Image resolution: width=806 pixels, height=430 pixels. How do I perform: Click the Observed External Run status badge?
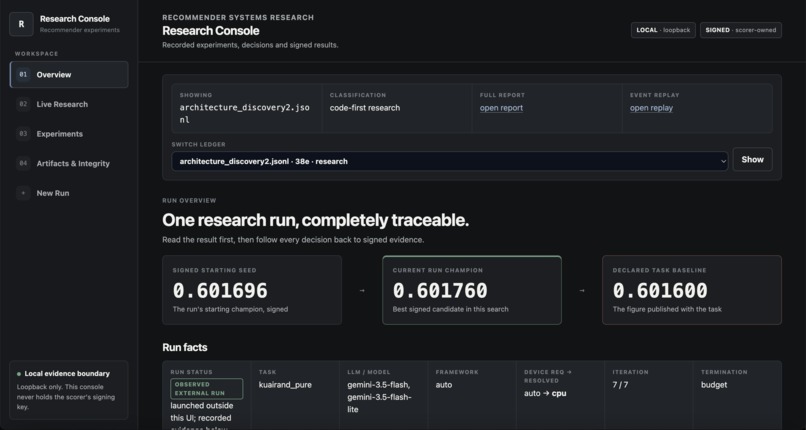coord(207,389)
